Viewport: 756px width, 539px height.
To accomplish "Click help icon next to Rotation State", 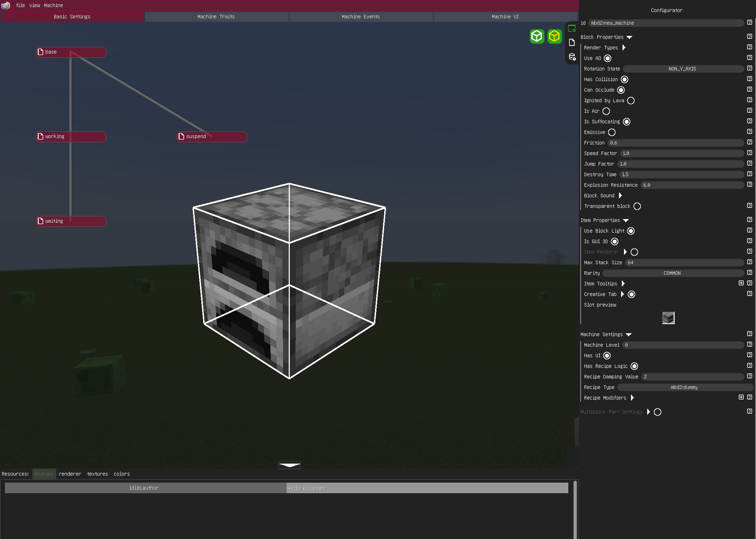I will (750, 68).
